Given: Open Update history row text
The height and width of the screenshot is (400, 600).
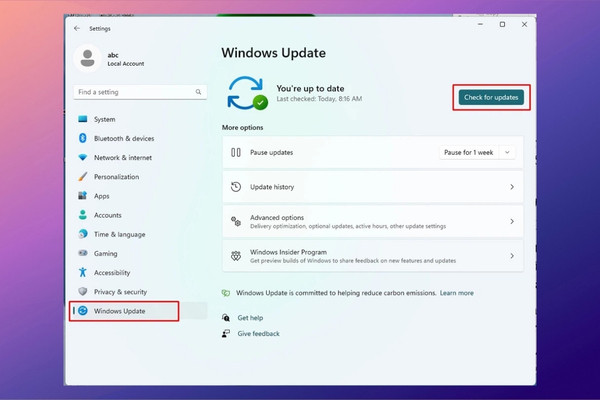Looking at the screenshot, I should pyautogui.click(x=272, y=187).
